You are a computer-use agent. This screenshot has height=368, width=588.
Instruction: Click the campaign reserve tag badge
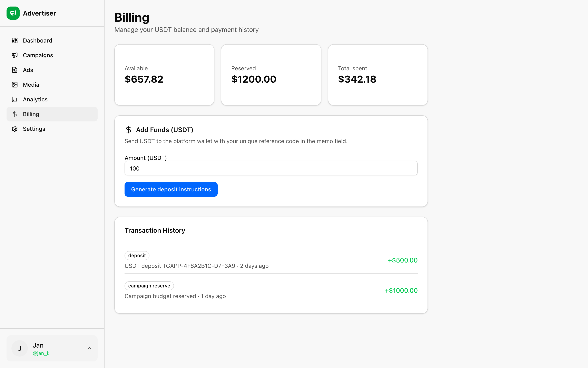tap(149, 286)
